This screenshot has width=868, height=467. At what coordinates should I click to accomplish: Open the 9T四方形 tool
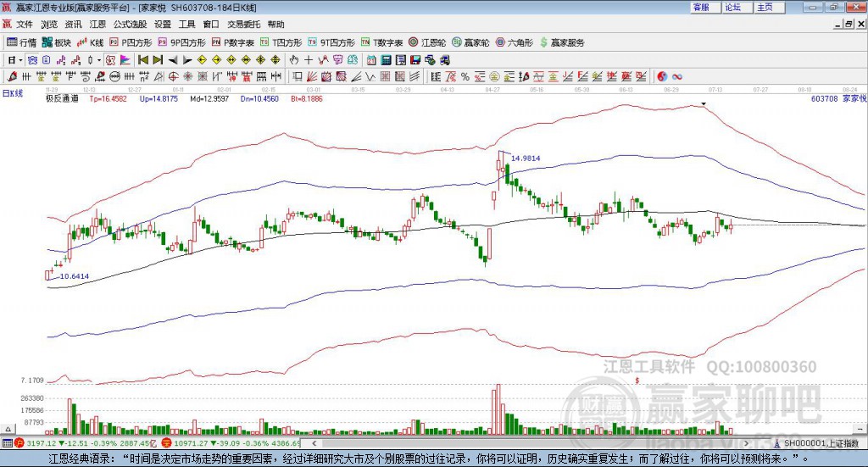331,42
